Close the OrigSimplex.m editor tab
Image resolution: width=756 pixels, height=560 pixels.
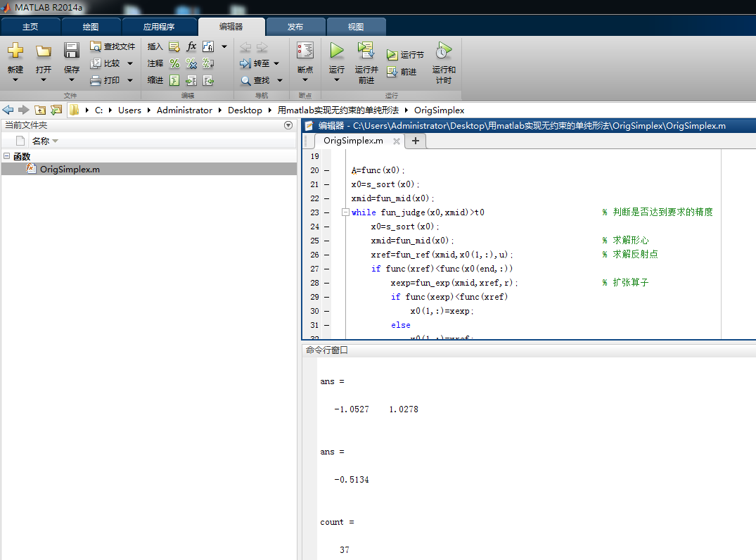click(x=397, y=141)
